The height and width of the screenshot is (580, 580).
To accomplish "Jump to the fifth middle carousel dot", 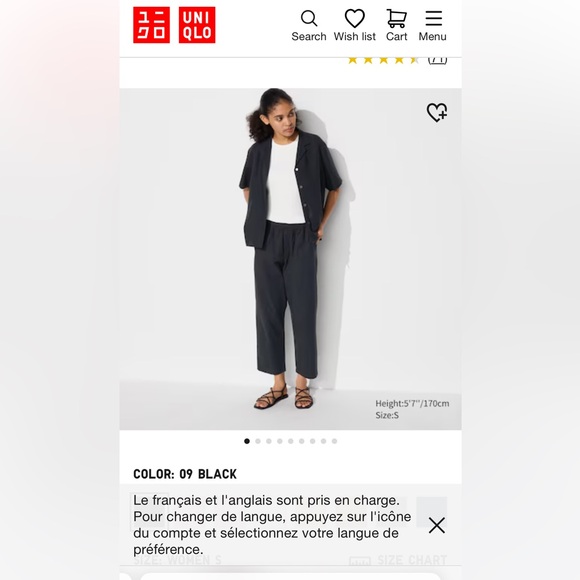I will pyautogui.click(x=291, y=441).
